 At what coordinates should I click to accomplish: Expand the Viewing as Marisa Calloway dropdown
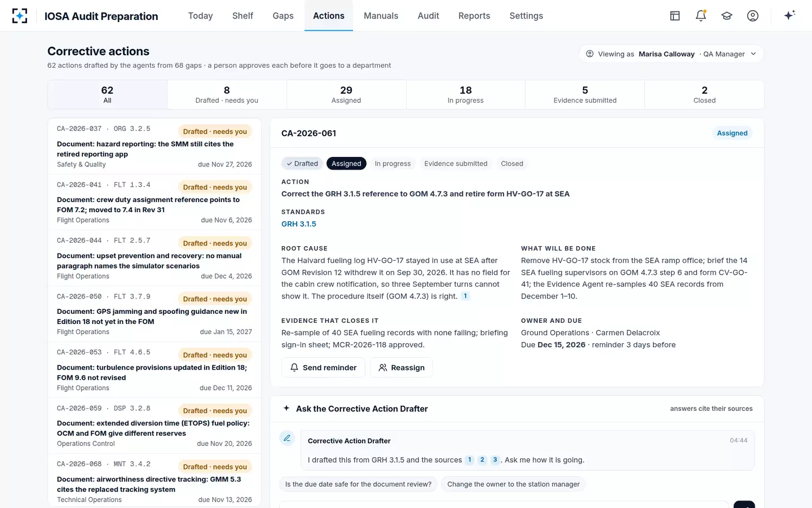click(x=671, y=54)
